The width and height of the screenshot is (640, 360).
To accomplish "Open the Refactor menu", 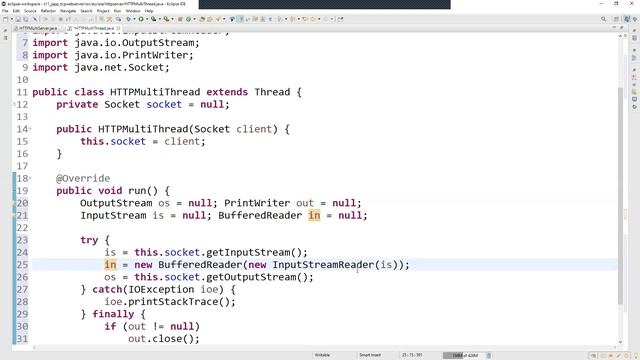I will click(x=48, y=11).
